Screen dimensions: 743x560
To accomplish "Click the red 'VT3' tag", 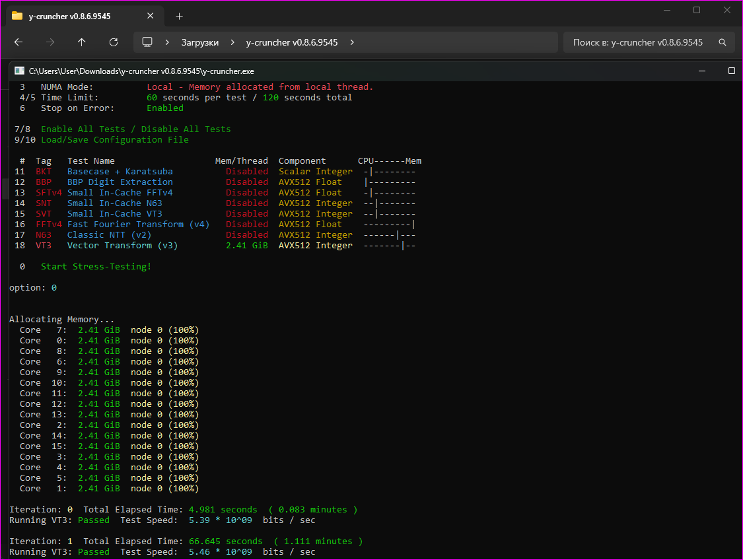I will click(44, 246).
